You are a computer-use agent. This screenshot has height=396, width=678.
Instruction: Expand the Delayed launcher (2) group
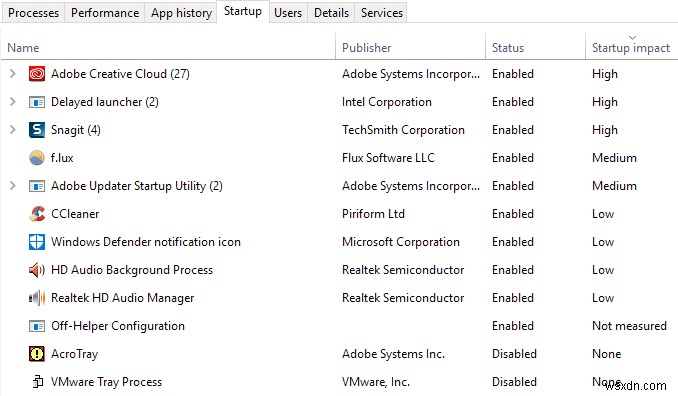[x=13, y=102]
